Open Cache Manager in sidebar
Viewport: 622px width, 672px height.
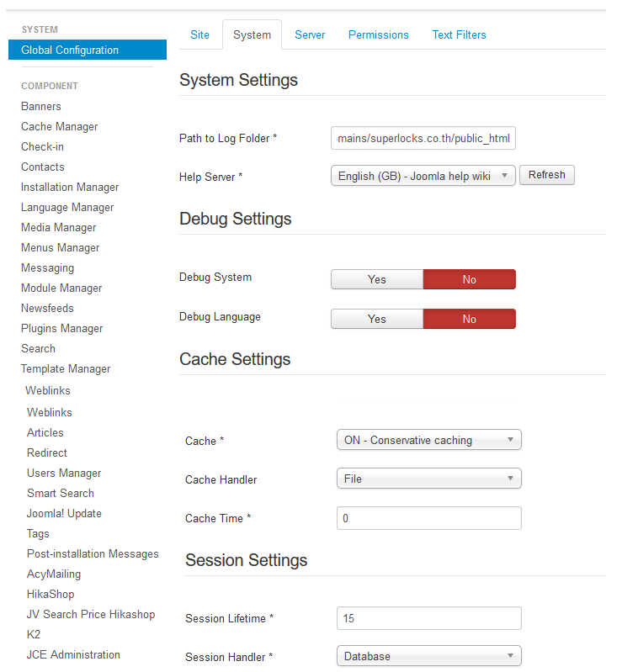click(x=59, y=126)
